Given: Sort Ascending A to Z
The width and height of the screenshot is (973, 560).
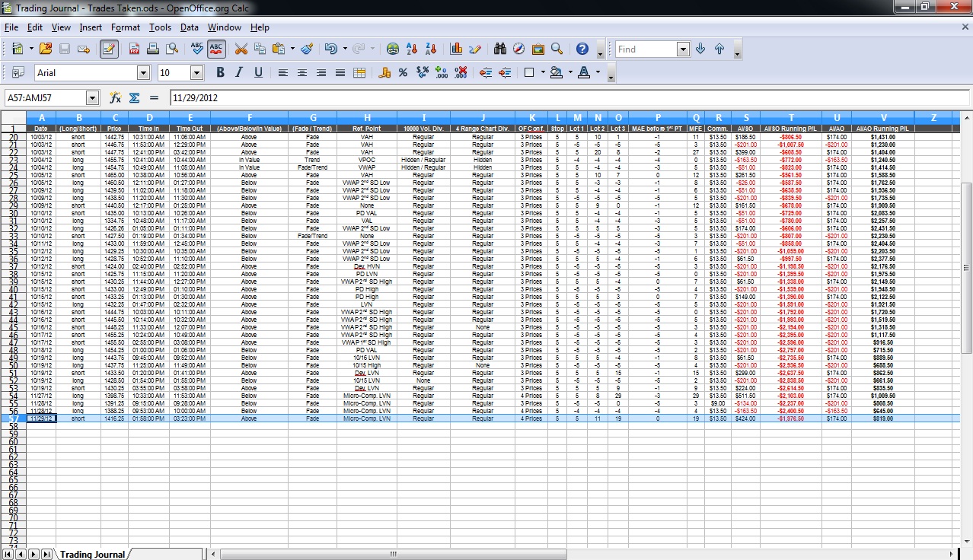Looking at the screenshot, I should (412, 49).
